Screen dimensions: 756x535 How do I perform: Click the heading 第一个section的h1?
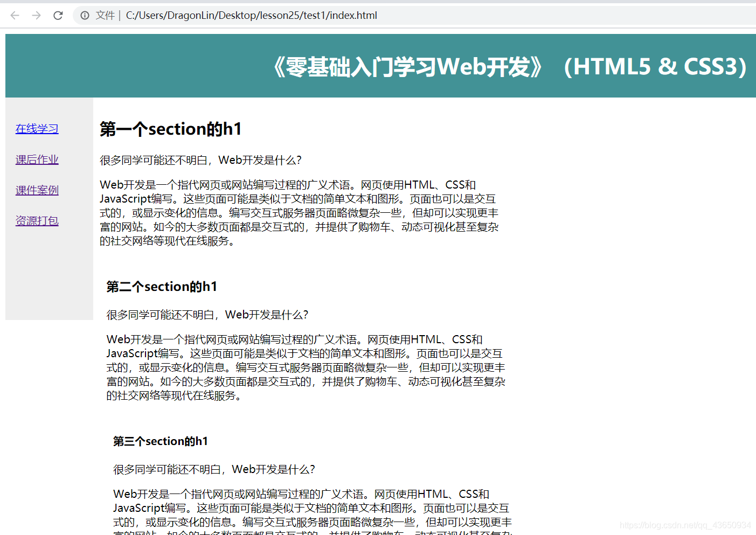(171, 129)
